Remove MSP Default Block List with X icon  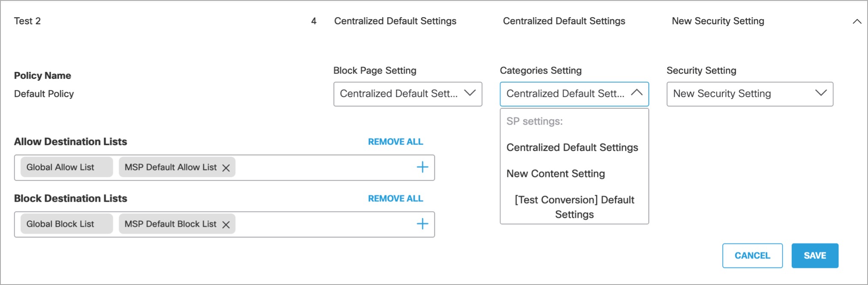[x=226, y=225]
